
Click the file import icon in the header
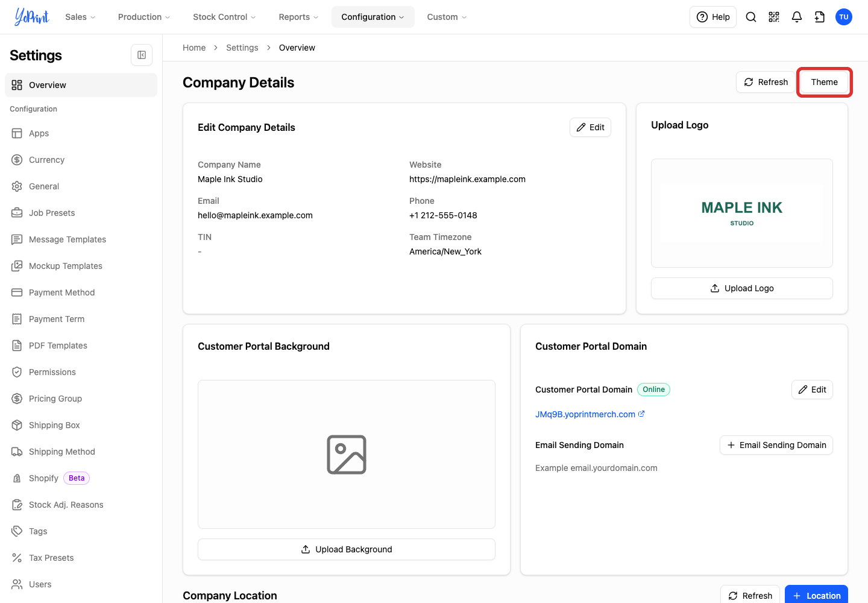(820, 17)
